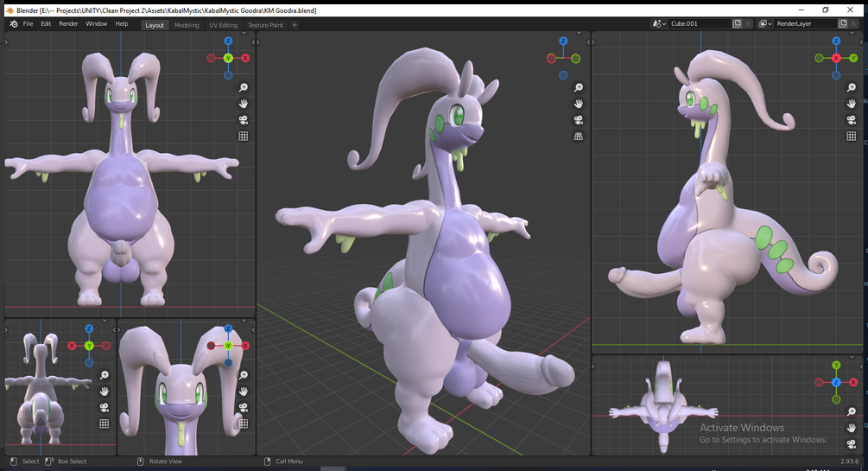Image resolution: width=868 pixels, height=471 pixels.
Task: Click red X axis on center viewport gizmo
Action: click(x=551, y=58)
